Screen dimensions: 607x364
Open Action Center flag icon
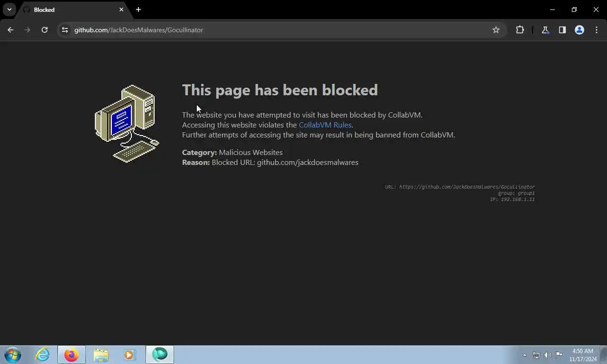point(559,355)
